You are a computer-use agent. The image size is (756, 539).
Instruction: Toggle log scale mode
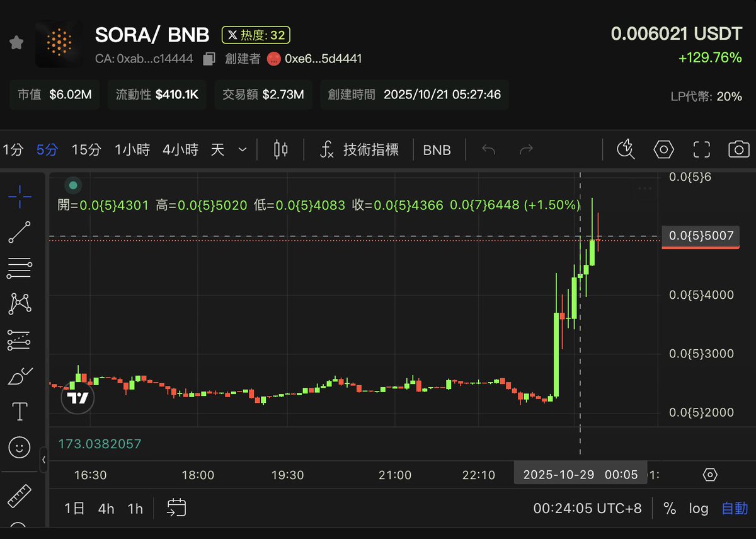click(x=699, y=508)
